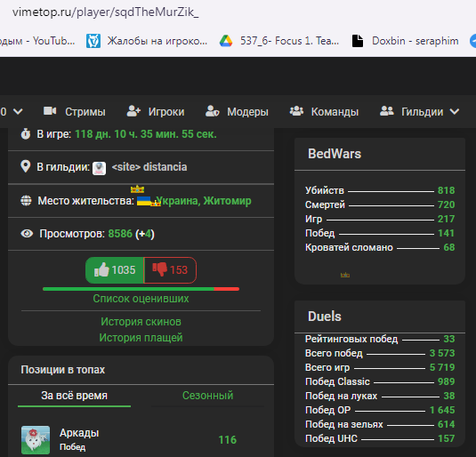The image size is (476, 457).
Task: Click Всего побед value 3 573
Action: [442, 353]
